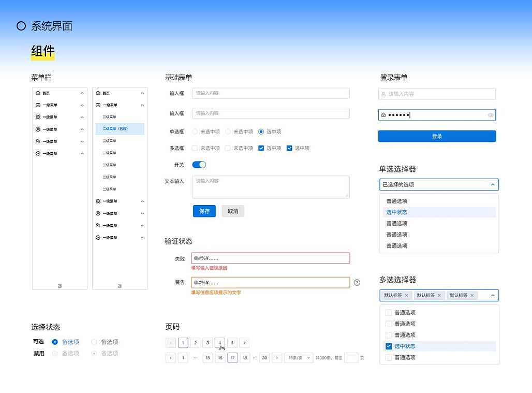Viewport: 532px width, 393px height.
Task: Click the gear icon in the expanded menu panel
Action: click(x=98, y=238)
